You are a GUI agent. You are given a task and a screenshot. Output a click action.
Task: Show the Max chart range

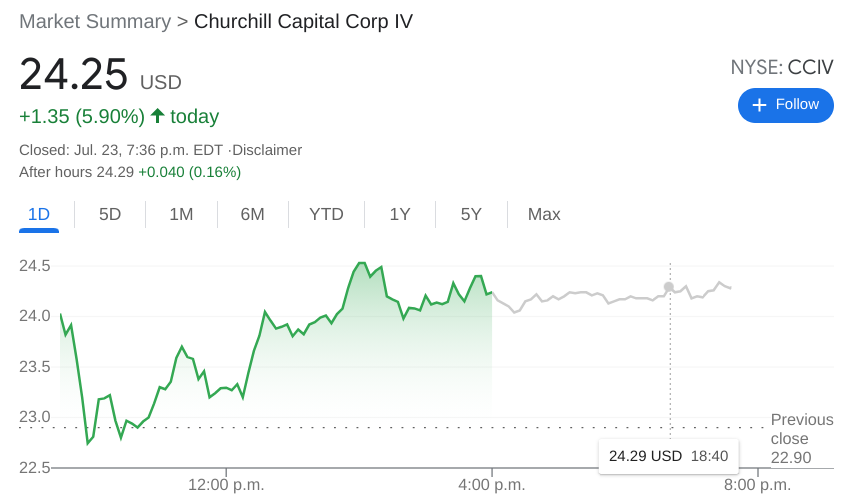tap(544, 214)
